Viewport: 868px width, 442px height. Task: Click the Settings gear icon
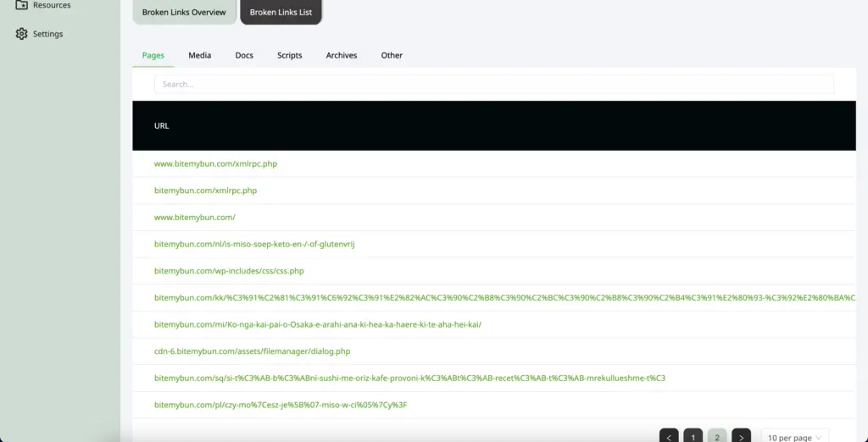(x=21, y=34)
